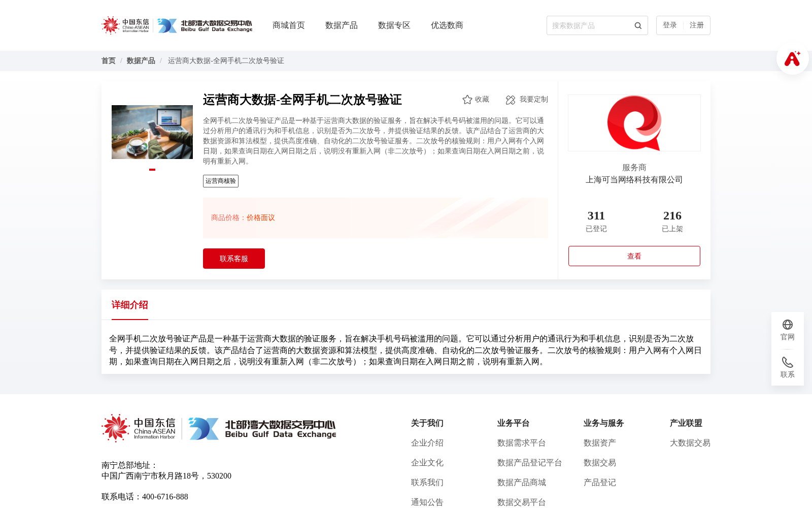Open the floating AI assistant icon
Image resolution: width=812 pixels, height=508 pixels.
click(792, 58)
